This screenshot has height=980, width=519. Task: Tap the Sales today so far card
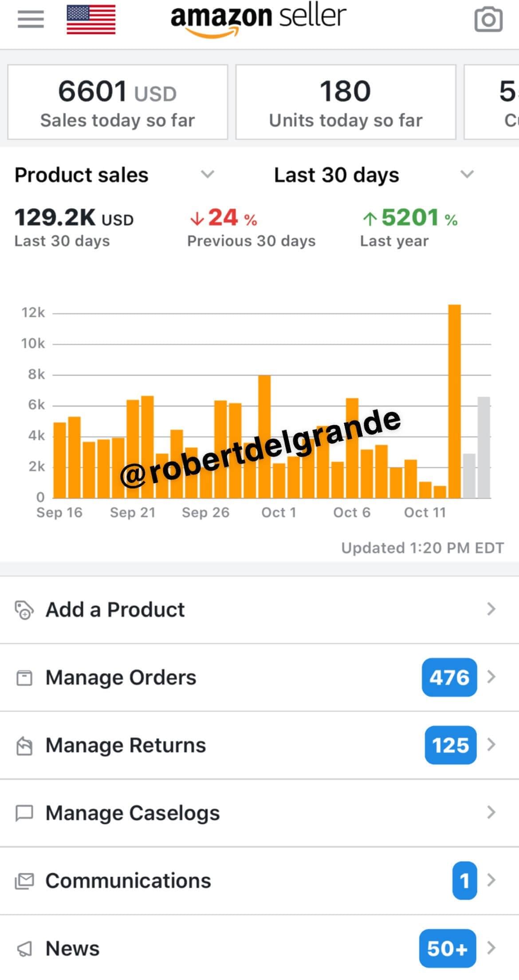(118, 102)
